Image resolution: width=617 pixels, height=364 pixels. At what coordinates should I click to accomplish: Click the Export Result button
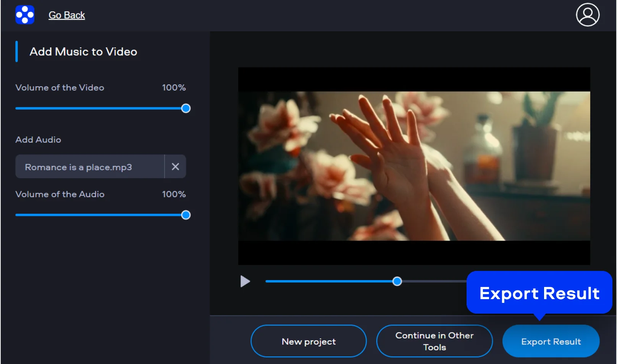click(551, 341)
